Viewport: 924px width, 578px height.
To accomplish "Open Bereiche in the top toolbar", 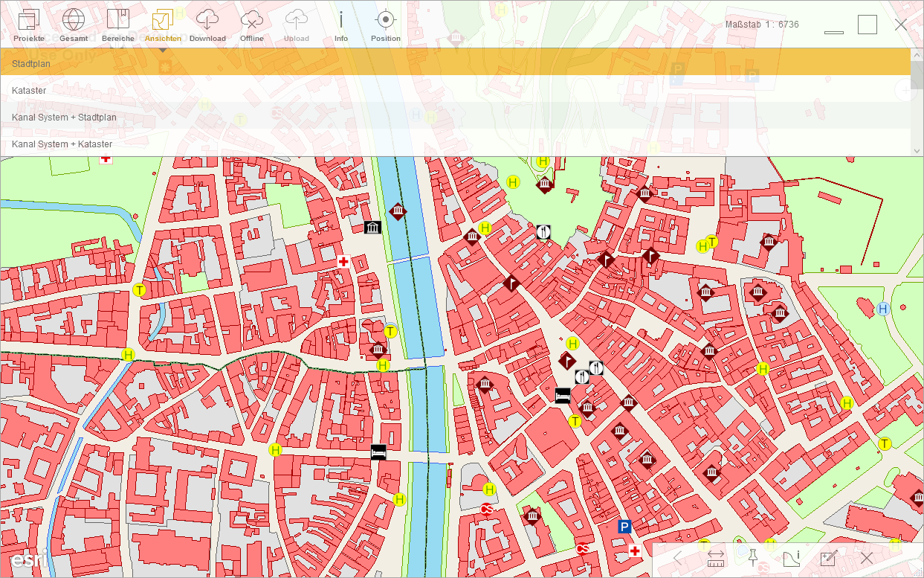I will pyautogui.click(x=118, y=22).
